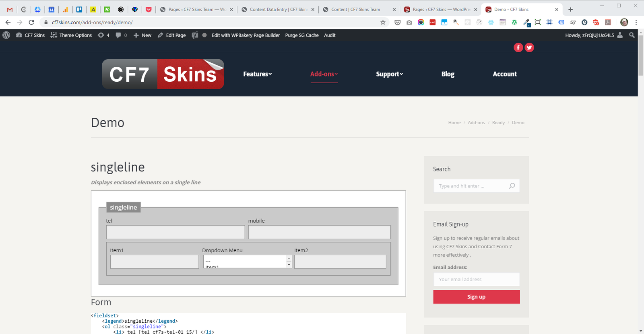Click the search icon in sidebar search box

tap(512, 186)
